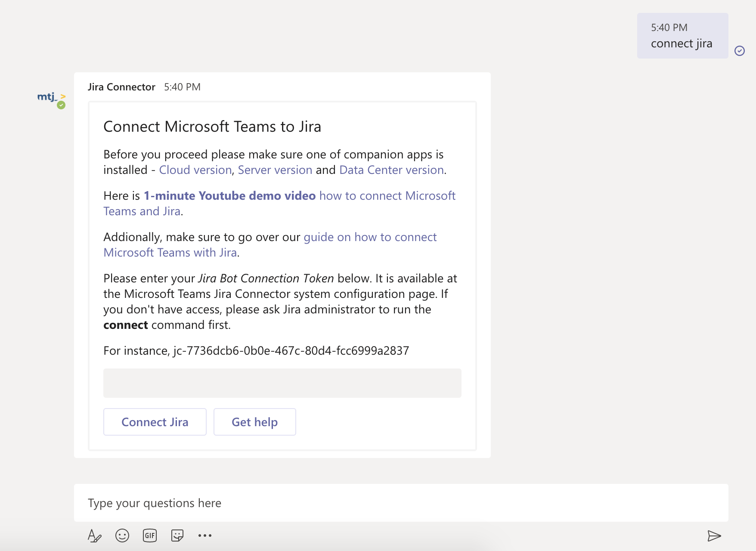Send the message with the paper plane

click(x=715, y=536)
